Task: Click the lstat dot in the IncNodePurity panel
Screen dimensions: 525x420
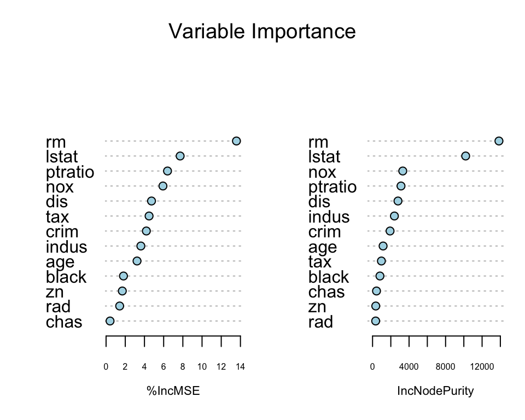Action: click(465, 156)
